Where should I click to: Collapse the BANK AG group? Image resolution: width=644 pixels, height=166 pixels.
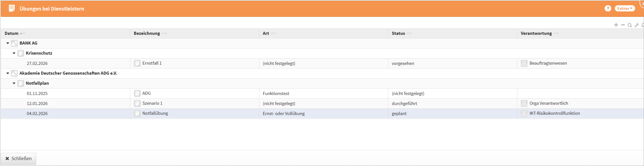(x=8, y=43)
